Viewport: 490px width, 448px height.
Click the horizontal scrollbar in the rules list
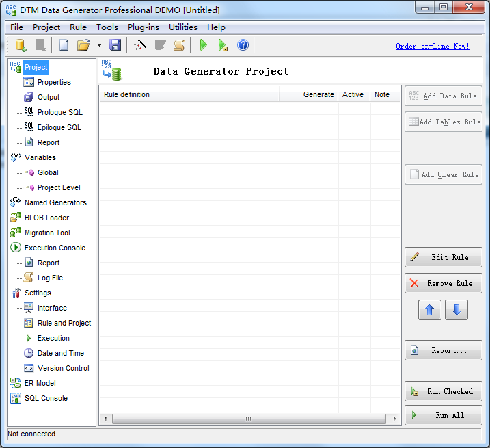coord(249,419)
